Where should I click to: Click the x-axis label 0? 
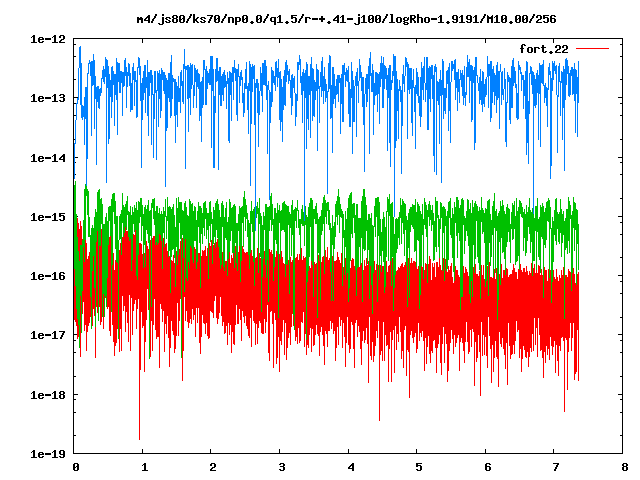(x=76, y=467)
